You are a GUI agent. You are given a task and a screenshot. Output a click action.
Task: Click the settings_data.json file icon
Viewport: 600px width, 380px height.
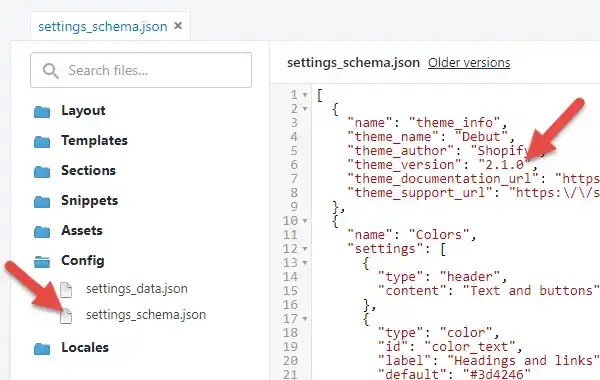tap(66, 290)
